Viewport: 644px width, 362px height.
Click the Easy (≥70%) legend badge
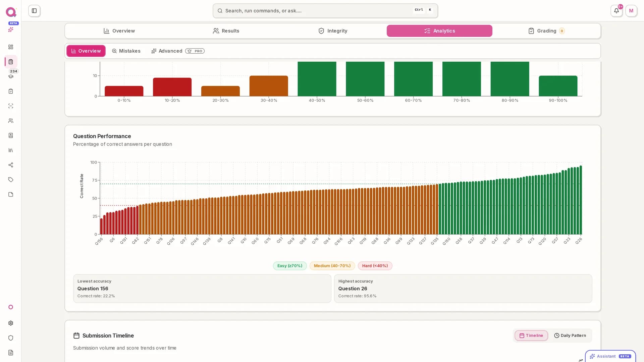290,266
